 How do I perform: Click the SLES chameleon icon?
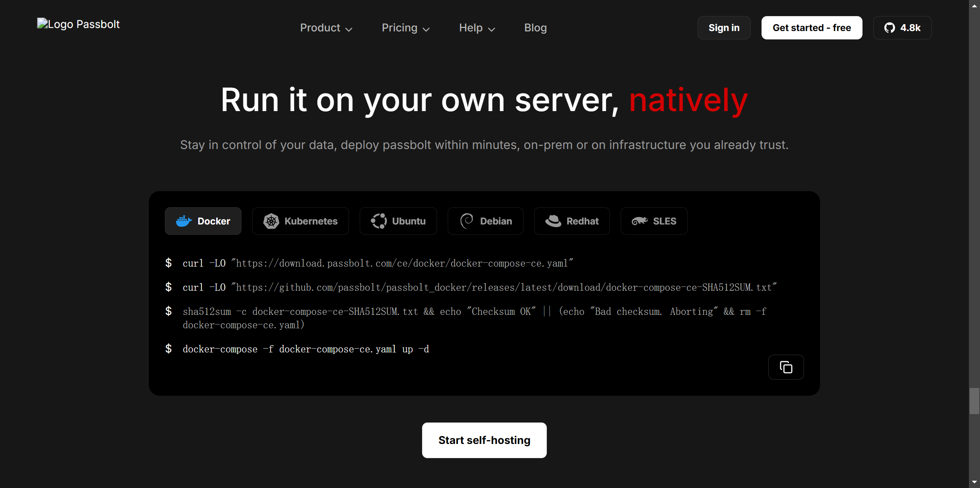pyautogui.click(x=639, y=221)
